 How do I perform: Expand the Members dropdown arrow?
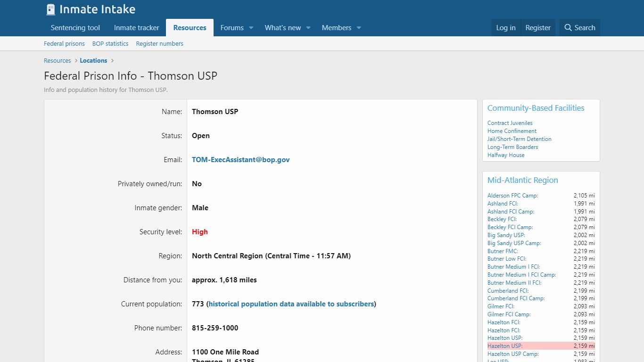pyautogui.click(x=359, y=28)
